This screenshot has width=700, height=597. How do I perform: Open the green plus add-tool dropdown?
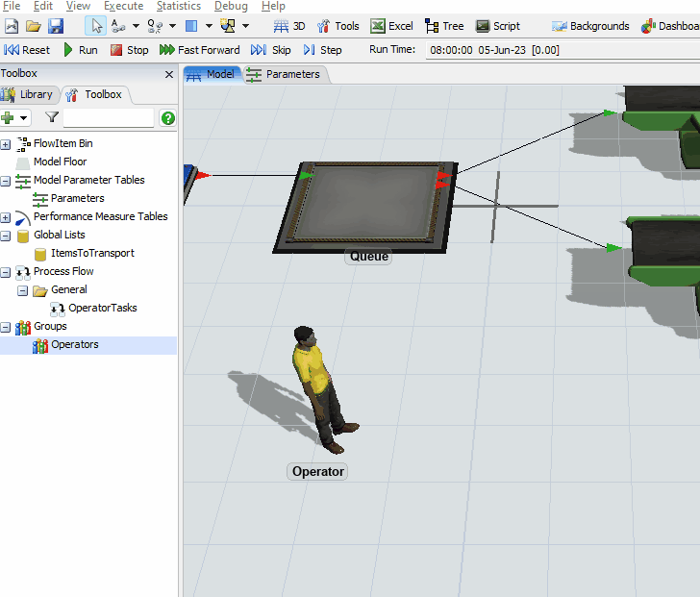15,118
